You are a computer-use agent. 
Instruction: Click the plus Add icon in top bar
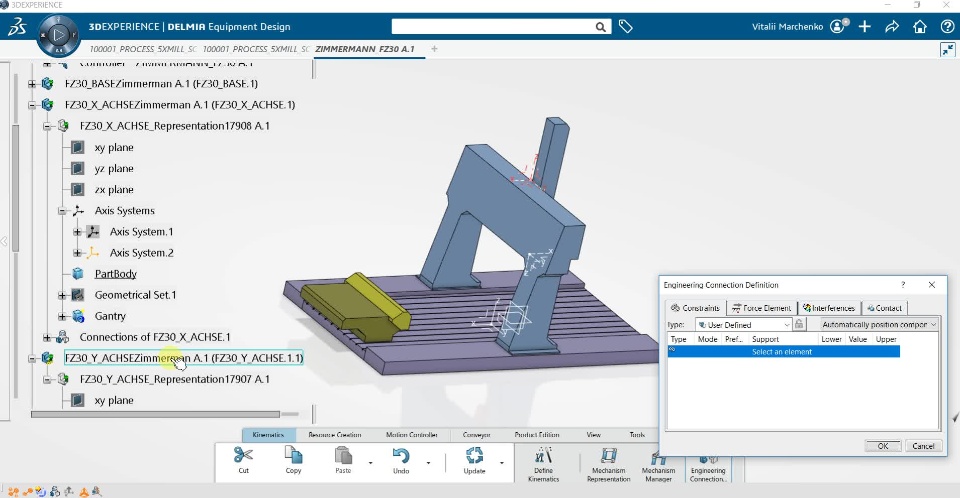click(x=864, y=26)
